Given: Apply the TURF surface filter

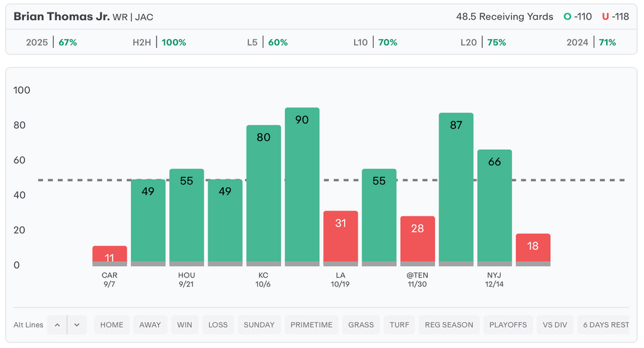Looking at the screenshot, I should point(399,325).
